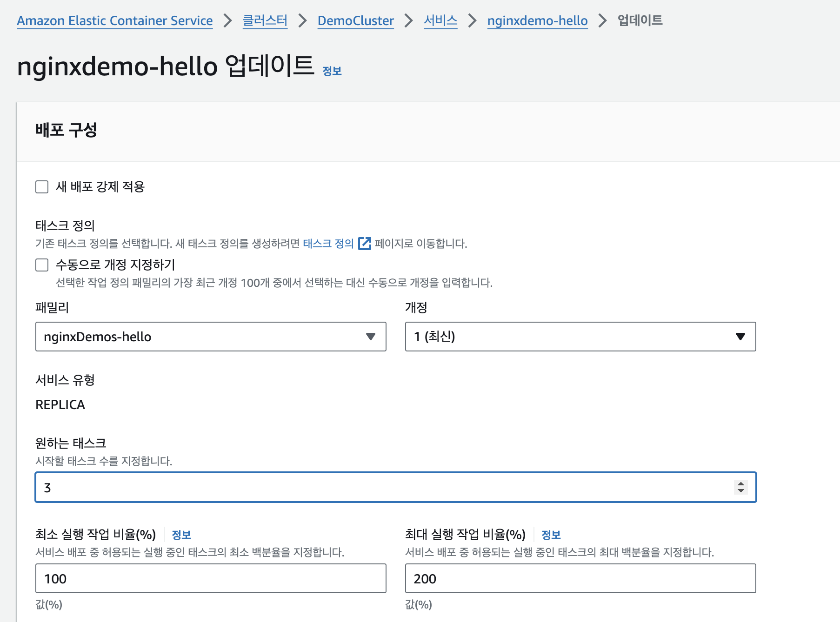The width and height of the screenshot is (840, 622).
Task: Open 정보 link next to page title
Action: tap(332, 71)
